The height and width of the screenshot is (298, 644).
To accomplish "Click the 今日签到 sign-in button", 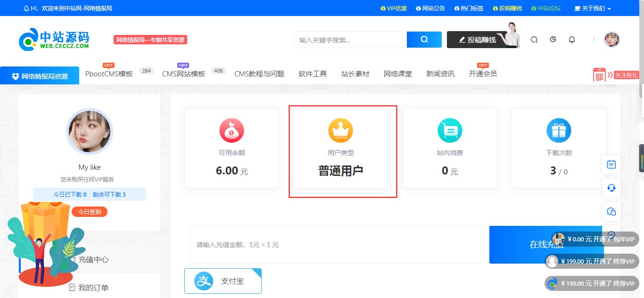I will 90,212.
